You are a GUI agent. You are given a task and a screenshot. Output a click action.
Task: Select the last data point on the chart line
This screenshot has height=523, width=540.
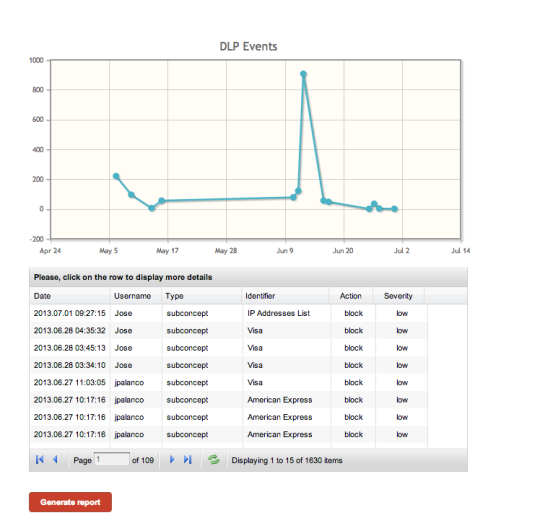tap(395, 209)
